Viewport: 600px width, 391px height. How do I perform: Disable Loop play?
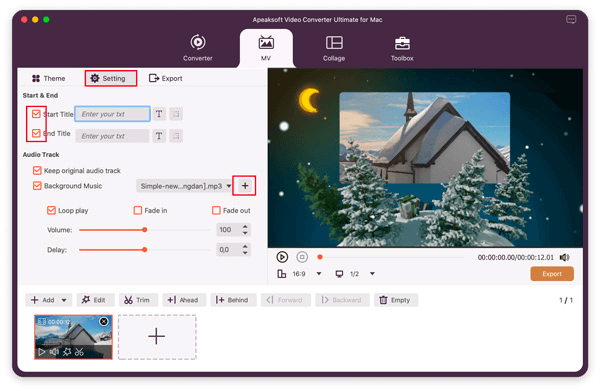pos(51,210)
